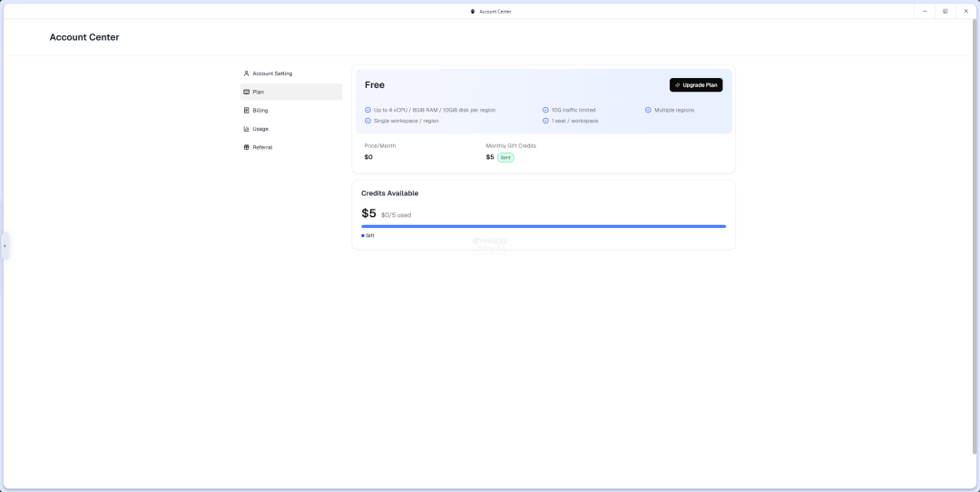Click the checkmark beside Multiple regions
Viewport: 980px width, 492px height.
pyautogui.click(x=648, y=110)
